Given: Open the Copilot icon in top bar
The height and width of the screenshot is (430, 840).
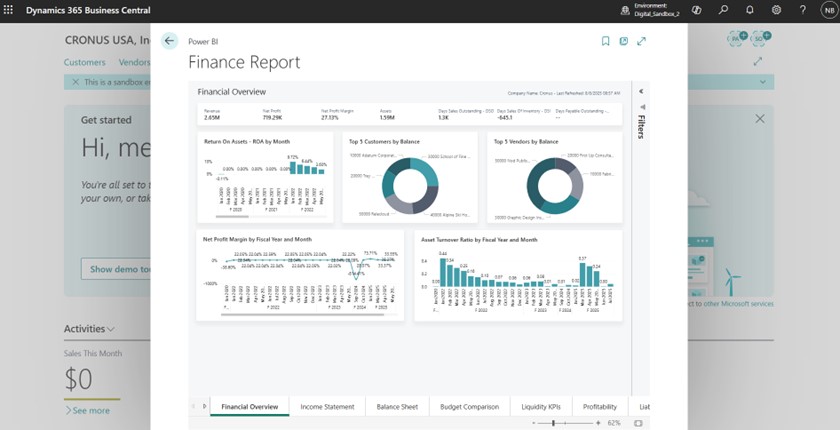Looking at the screenshot, I should (x=696, y=10).
